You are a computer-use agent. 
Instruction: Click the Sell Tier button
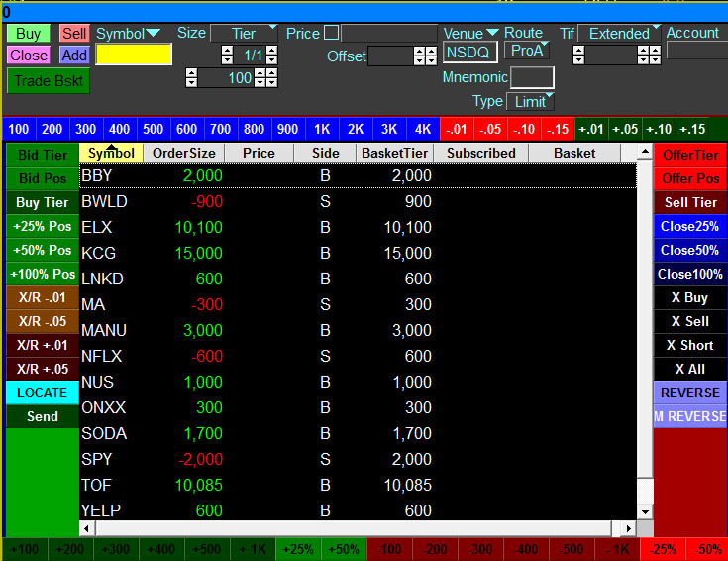point(690,202)
